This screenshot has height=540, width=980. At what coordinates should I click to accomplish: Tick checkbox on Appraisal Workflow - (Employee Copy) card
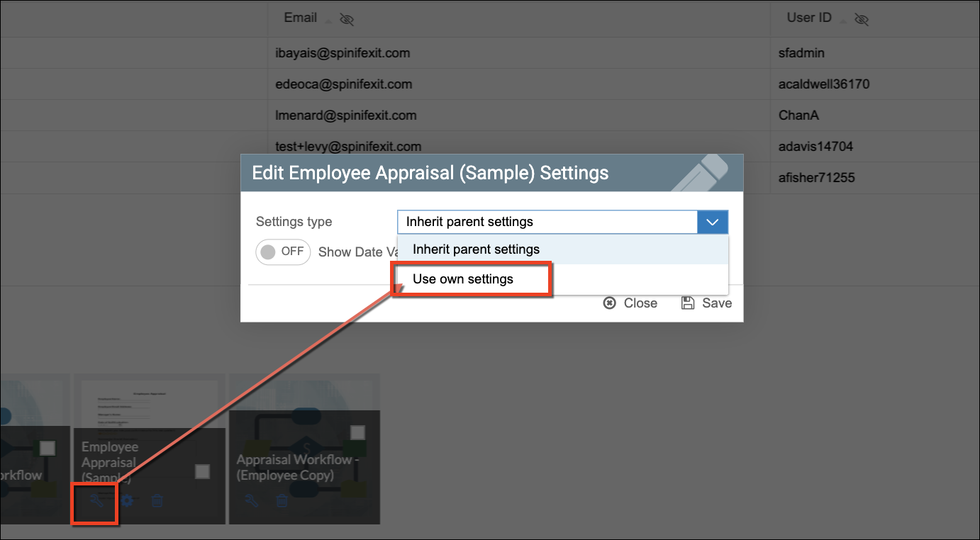pos(357,432)
